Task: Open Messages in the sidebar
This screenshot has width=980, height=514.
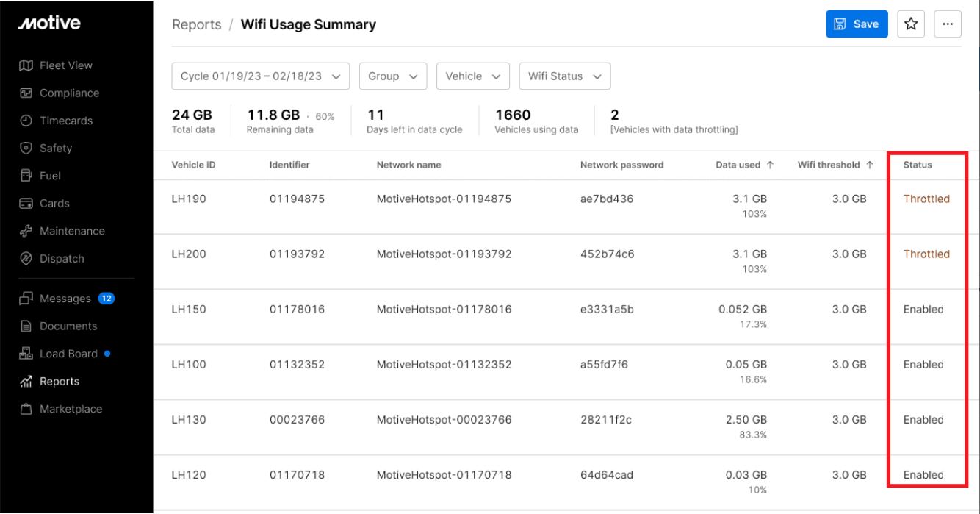Action: pos(65,299)
